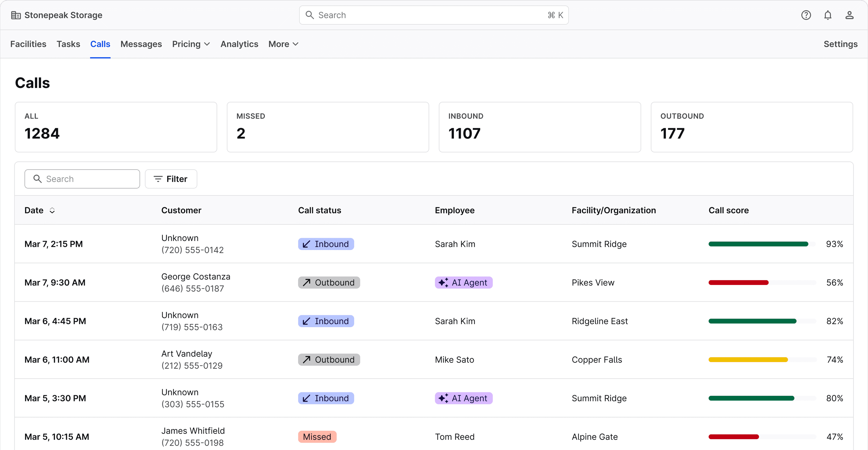This screenshot has width=868, height=450.
Task: Select the Missed calls summary card
Action: [x=327, y=127]
